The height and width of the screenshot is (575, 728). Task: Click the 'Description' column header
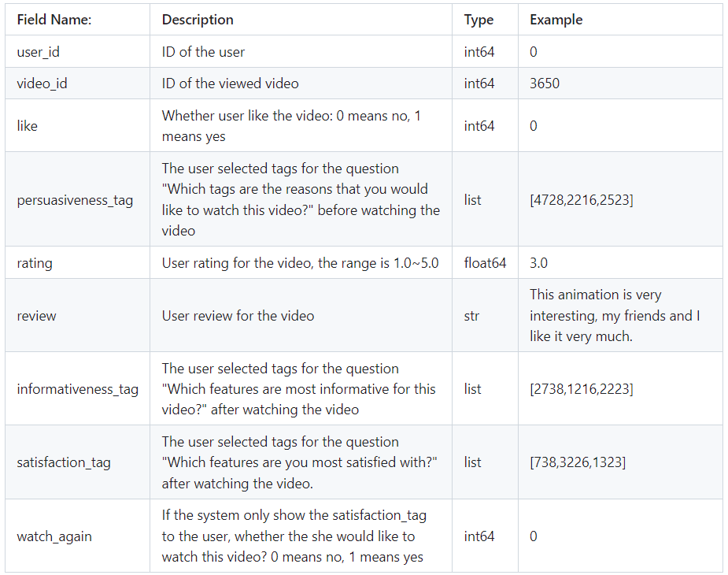click(x=198, y=20)
